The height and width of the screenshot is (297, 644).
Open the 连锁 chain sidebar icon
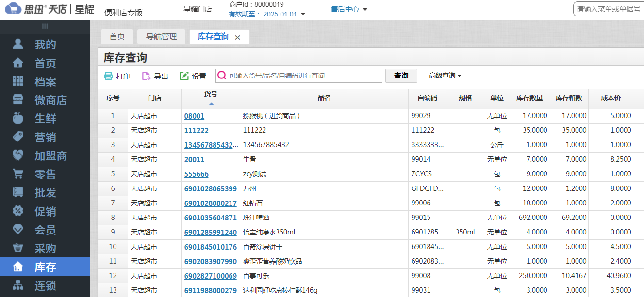point(18,285)
